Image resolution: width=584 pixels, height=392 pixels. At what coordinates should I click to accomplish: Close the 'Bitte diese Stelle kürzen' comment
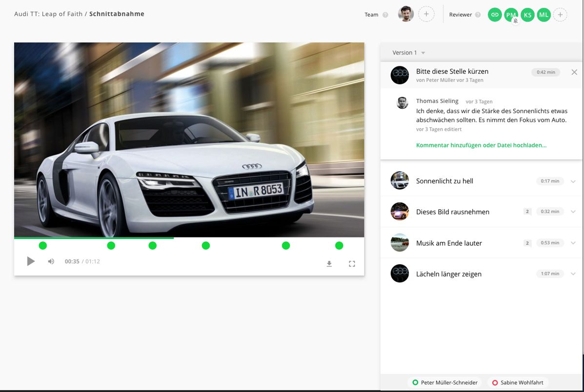tap(574, 72)
